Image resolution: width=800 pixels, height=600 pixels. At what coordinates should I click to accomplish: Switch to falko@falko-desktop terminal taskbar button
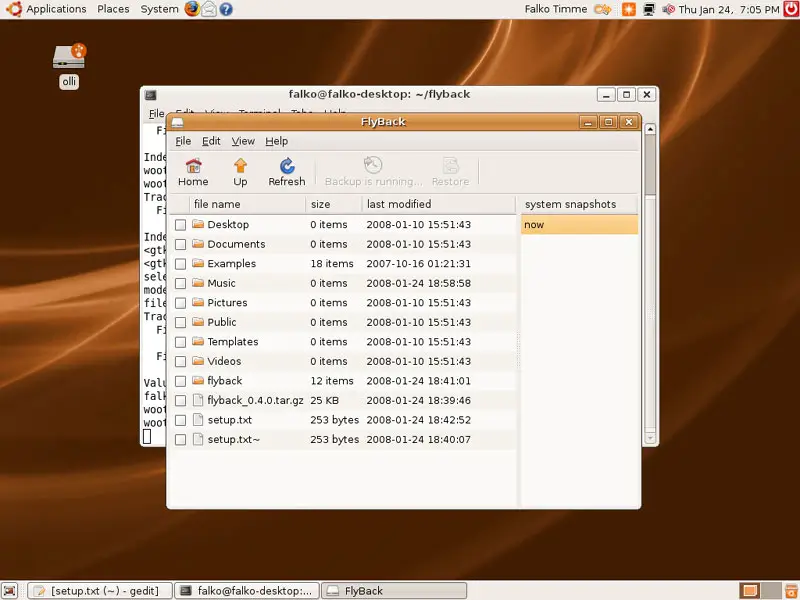pyautogui.click(x=247, y=591)
